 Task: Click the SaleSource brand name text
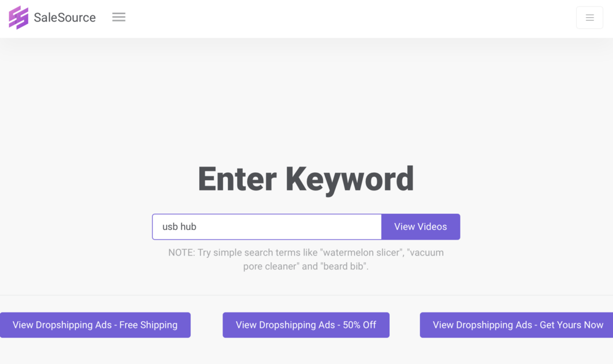(x=64, y=18)
